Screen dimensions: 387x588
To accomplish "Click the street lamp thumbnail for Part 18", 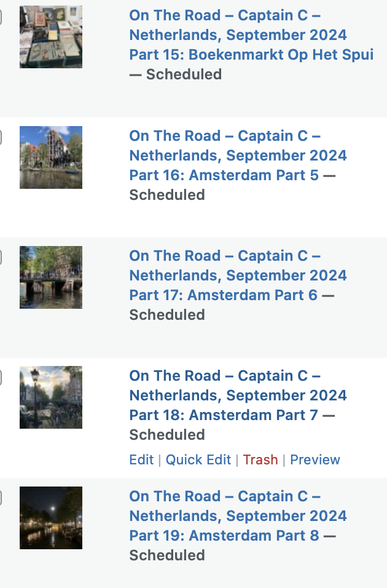I will pos(51,397).
